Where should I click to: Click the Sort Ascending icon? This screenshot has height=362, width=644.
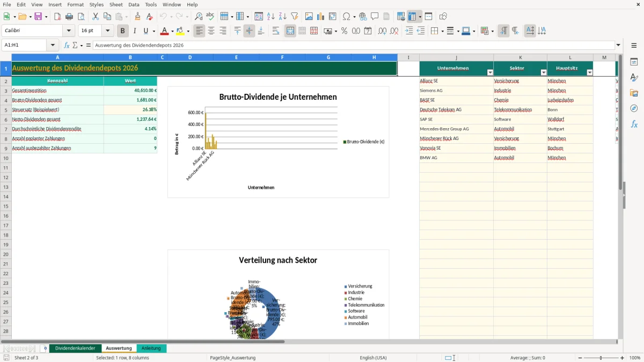[x=271, y=17]
